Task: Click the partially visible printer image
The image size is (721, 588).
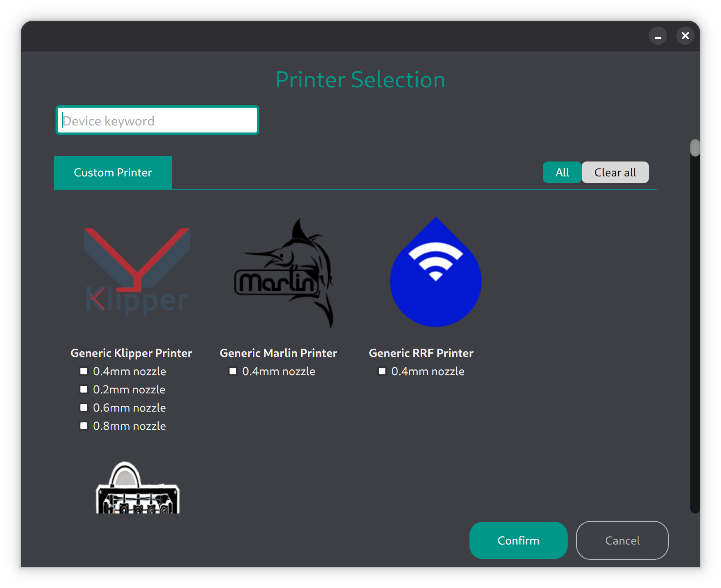Action: click(x=138, y=489)
